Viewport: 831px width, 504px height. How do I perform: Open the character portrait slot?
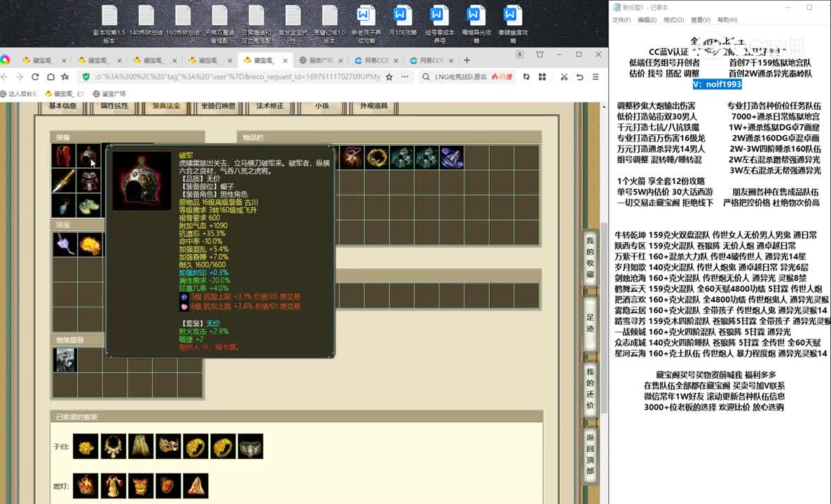[x=64, y=360]
